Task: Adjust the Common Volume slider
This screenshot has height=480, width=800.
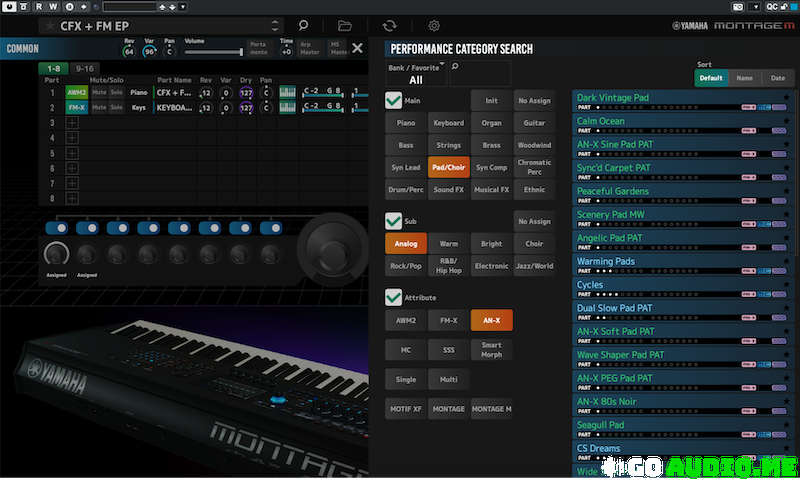Action: coord(212,50)
